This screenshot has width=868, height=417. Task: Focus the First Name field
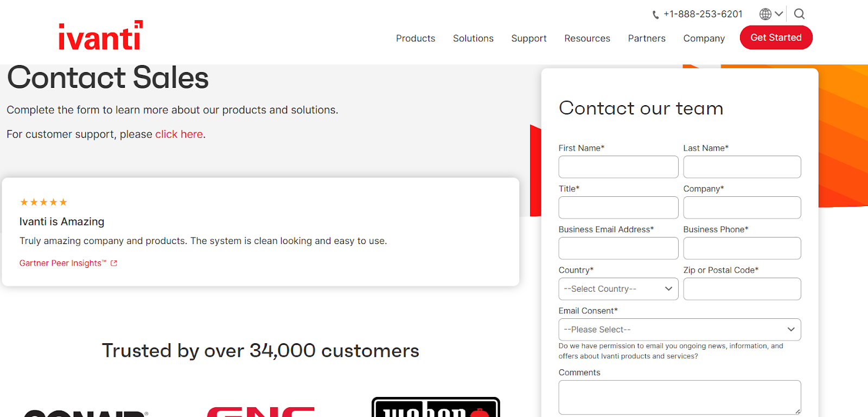point(618,167)
